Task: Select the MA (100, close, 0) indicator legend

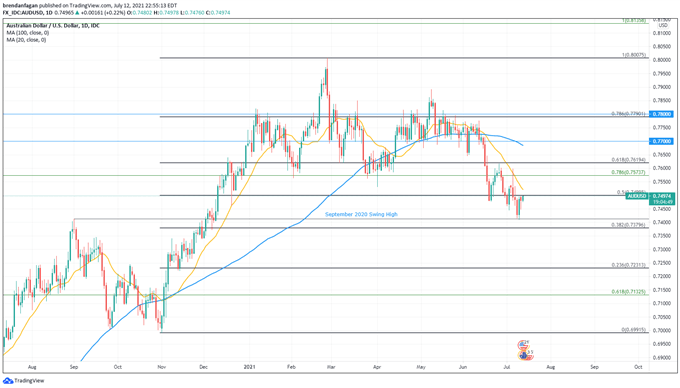Action: [x=28, y=33]
